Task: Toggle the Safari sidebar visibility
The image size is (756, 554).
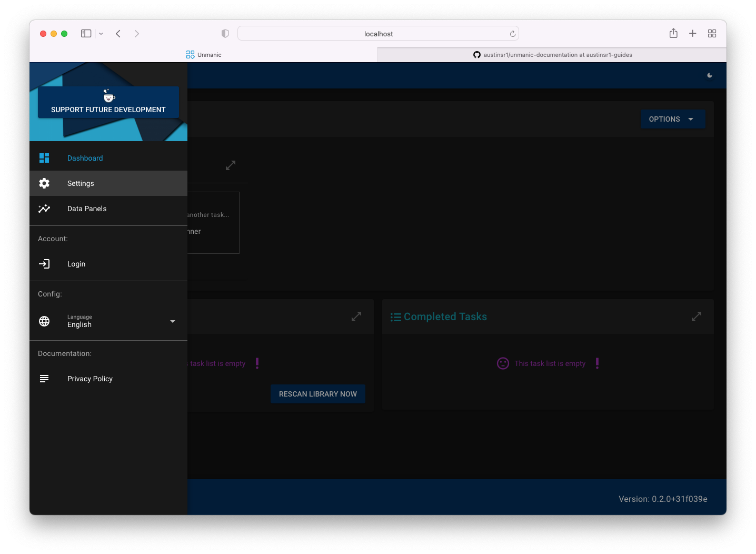Action: pyautogui.click(x=86, y=34)
